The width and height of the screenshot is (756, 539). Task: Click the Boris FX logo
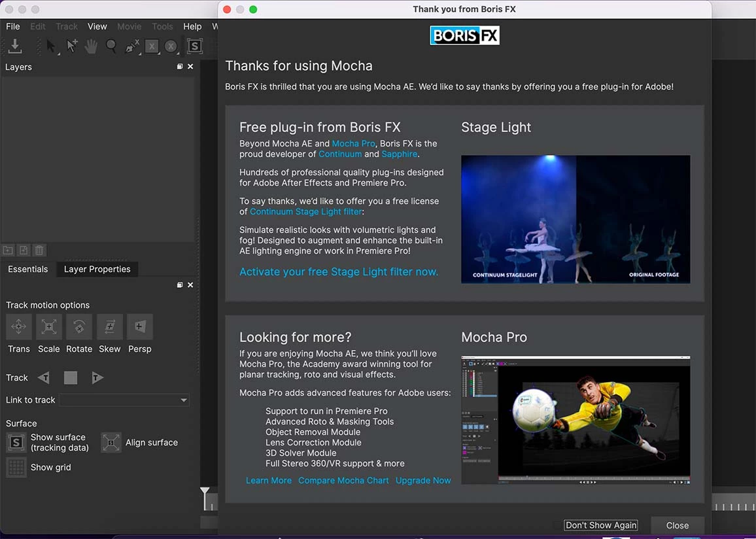[465, 36]
